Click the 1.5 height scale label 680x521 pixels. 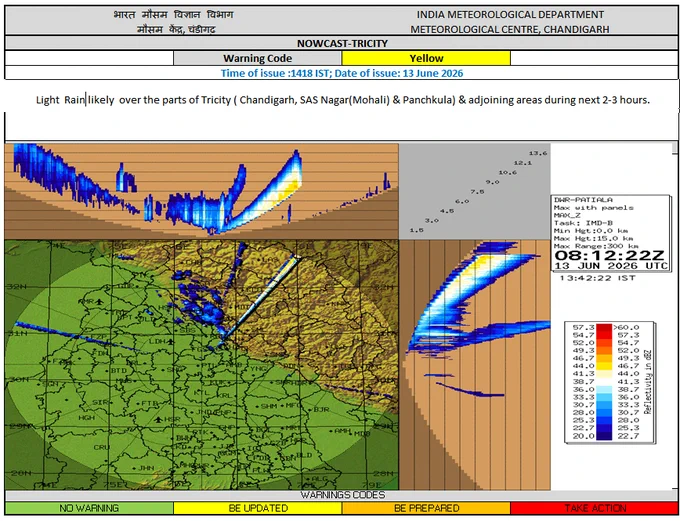point(416,230)
